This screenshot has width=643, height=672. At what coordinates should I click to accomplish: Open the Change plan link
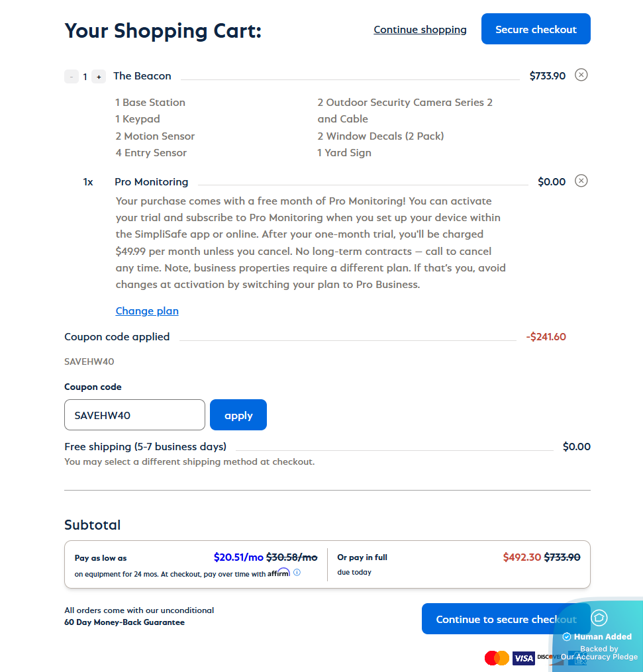[147, 311]
